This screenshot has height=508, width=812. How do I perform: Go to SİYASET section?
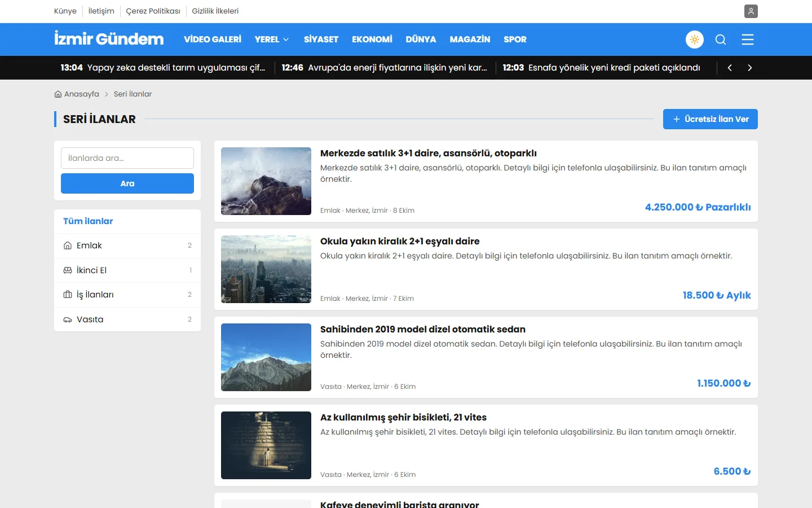321,40
